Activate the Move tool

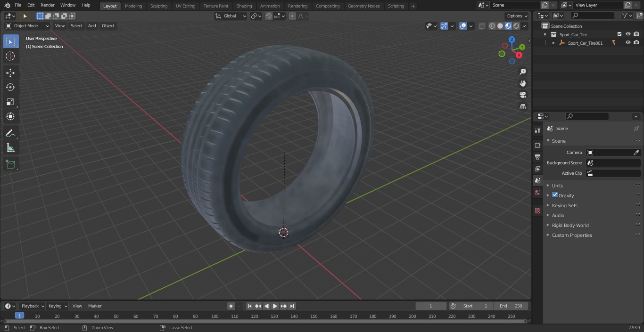pyautogui.click(x=10, y=73)
